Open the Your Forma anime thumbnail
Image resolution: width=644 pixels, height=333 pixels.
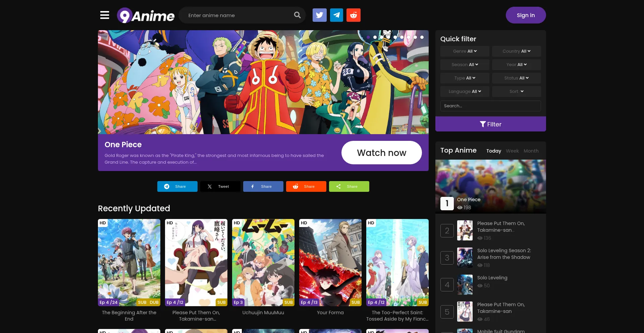click(x=330, y=262)
